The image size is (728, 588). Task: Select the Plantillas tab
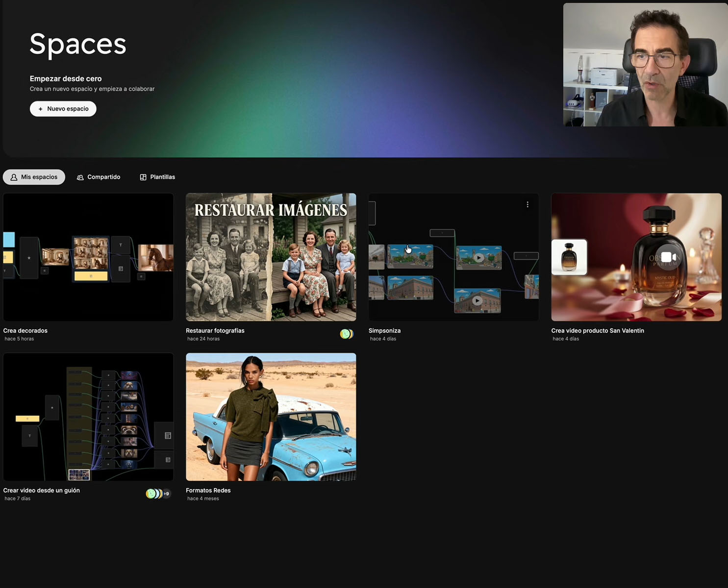(x=157, y=177)
